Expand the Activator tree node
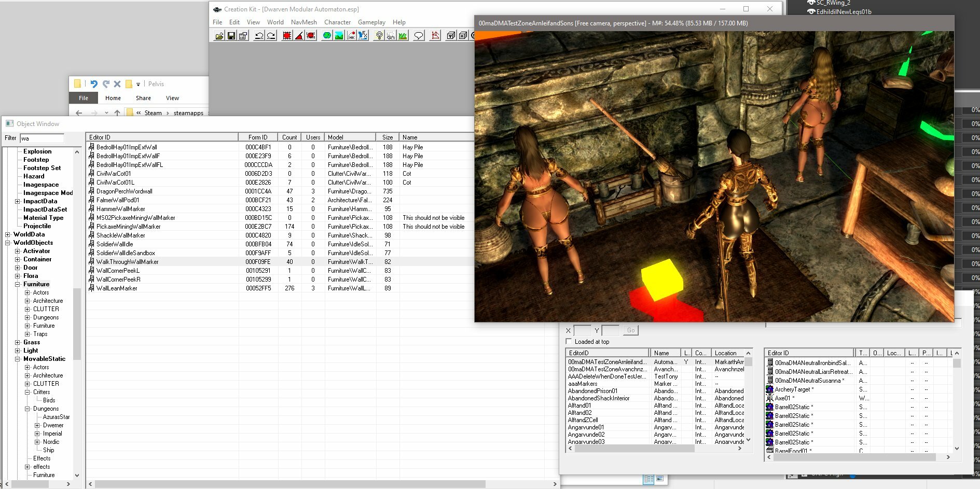 pos(18,251)
